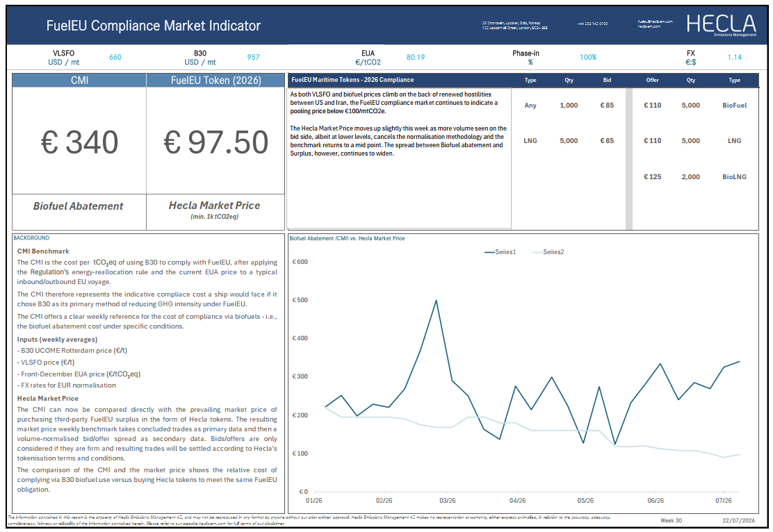Click the Oslo and London address text in header
The height and width of the screenshot is (532, 773).
[514, 25]
